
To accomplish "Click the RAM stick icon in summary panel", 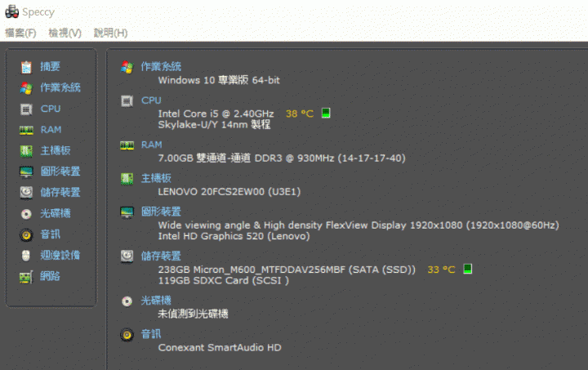I will (127, 145).
